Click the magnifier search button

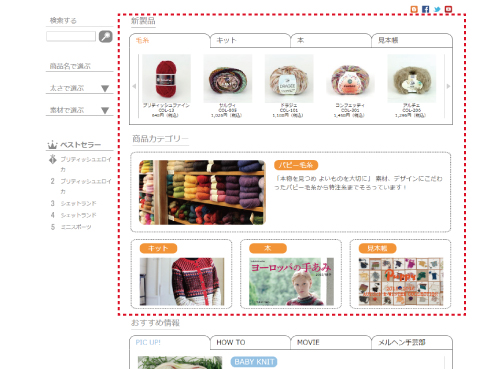(x=106, y=36)
